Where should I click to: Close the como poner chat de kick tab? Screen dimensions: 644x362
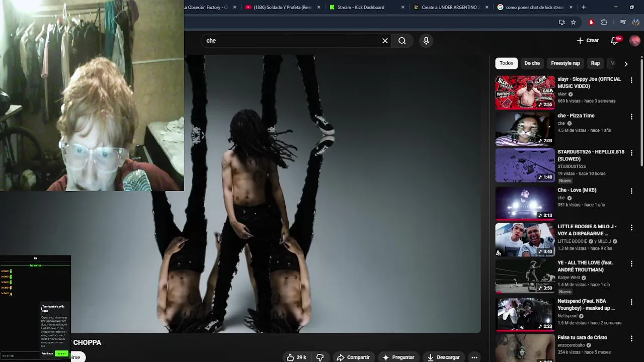click(571, 8)
